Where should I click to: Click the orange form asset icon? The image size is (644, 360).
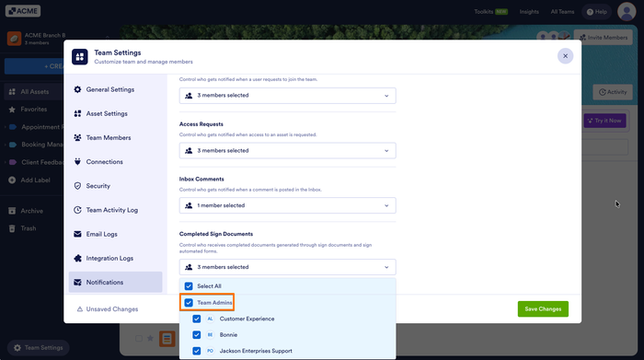pyautogui.click(x=167, y=339)
